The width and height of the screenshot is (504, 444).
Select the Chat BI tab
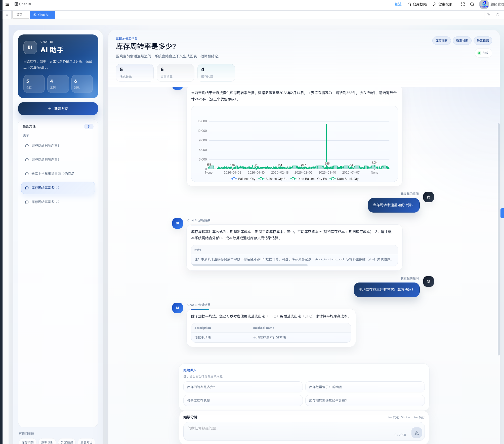(42, 15)
